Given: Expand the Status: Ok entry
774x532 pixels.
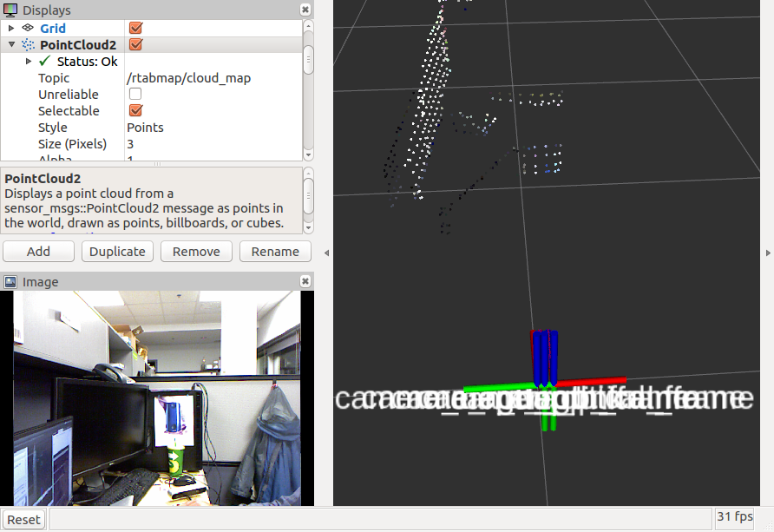Looking at the screenshot, I should 29,62.
